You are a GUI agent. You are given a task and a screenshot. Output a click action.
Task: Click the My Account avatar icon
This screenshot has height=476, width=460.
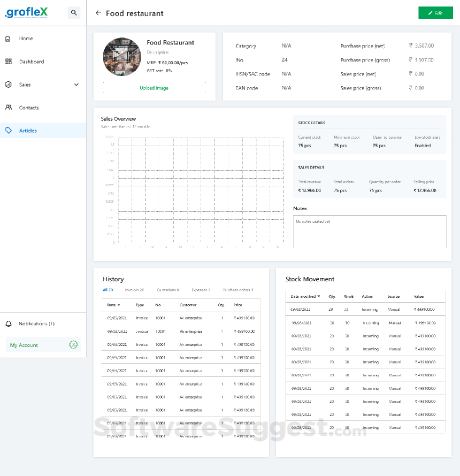pyautogui.click(x=74, y=345)
